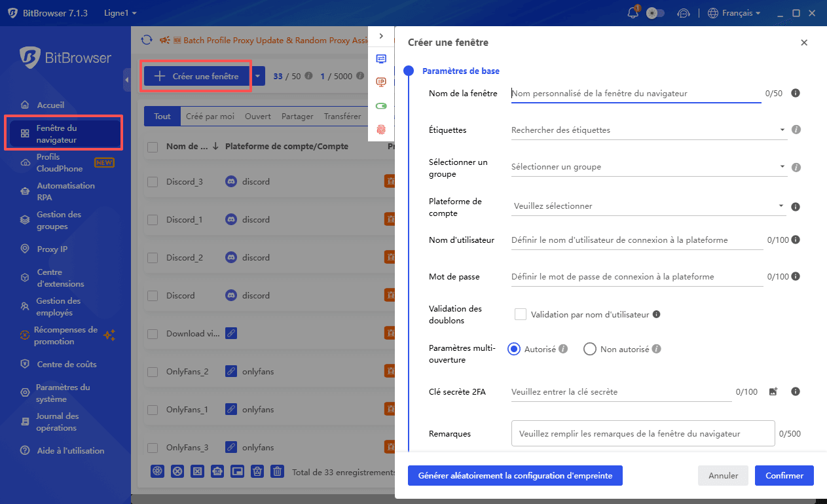Switch to the Partager tab

tap(297, 117)
